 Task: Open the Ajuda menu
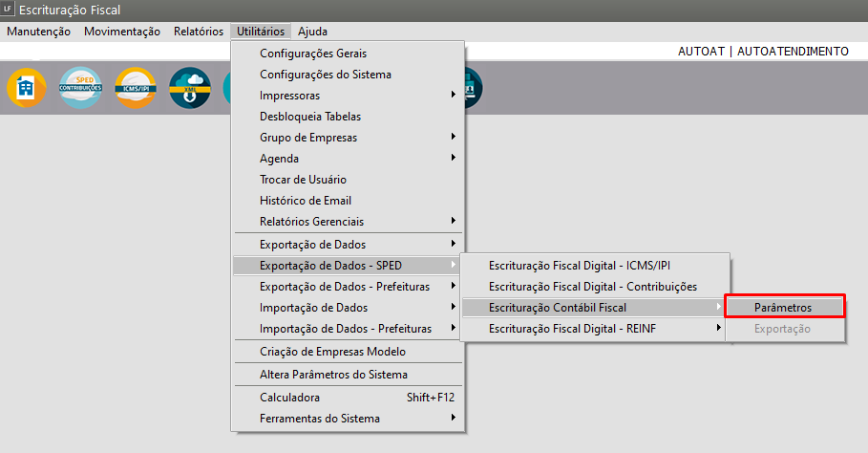[312, 32]
